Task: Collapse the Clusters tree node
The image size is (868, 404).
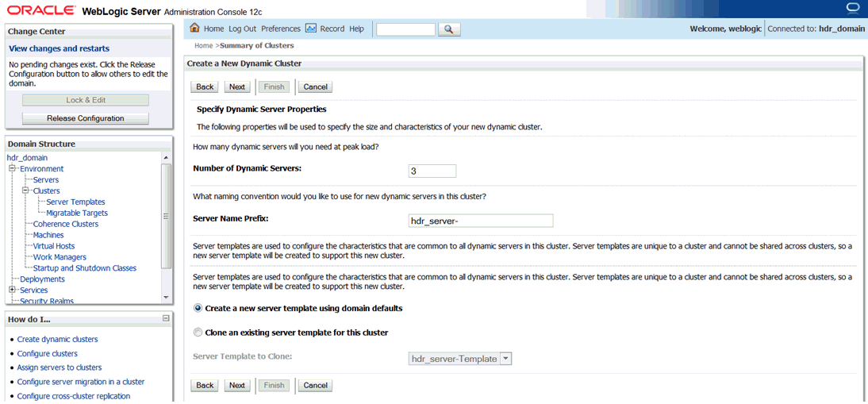Action: (25, 191)
